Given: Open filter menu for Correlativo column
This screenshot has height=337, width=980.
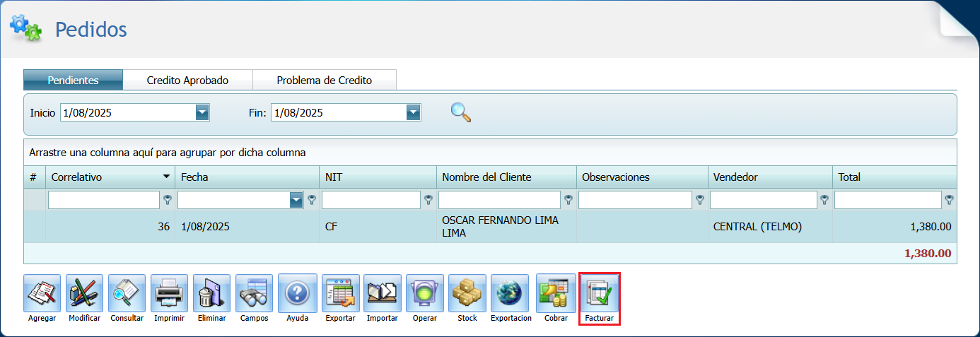Looking at the screenshot, I should click(x=167, y=200).
